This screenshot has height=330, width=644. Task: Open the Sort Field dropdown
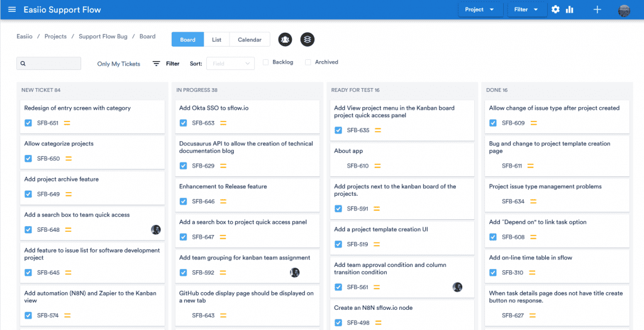click(230, 64)
